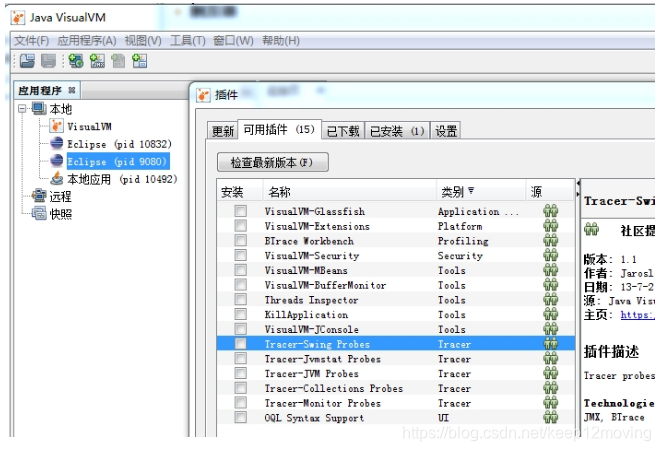
Task: Click source icon for BTrace Workbench row
Action: pyautogui.click(x=551, y=240)
